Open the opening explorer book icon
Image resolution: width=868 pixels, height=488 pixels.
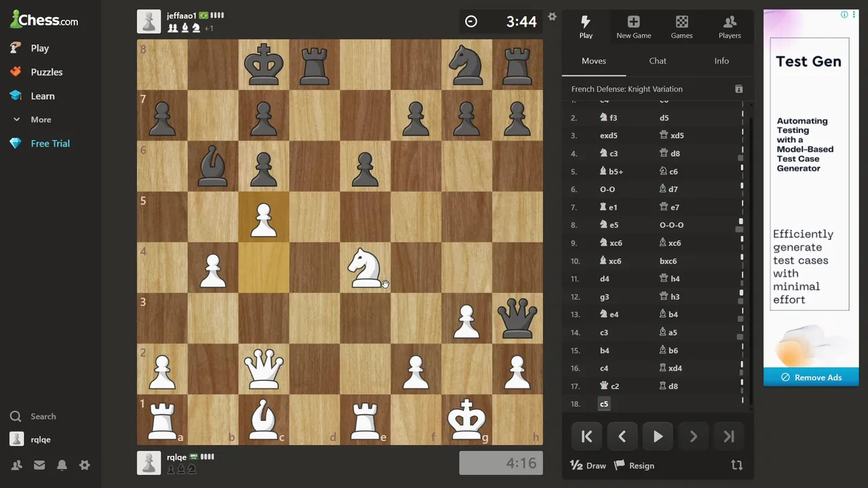click(x=739, y=89)
